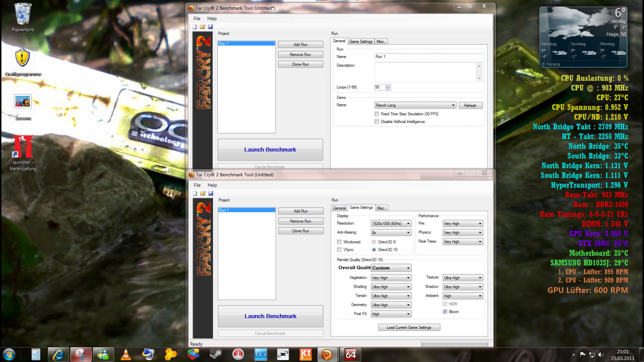This screenshot has height=362, width=644.
Task: Launch Internet Explorer from the taskbar
Action: (58, 355)
